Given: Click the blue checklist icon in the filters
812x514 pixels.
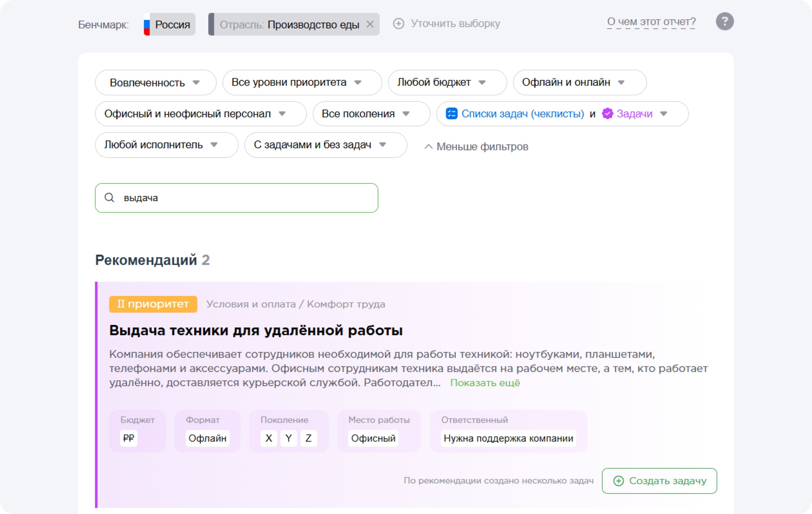Looking at the screenshot, I should pyautogui.click(x=451, y=114).
